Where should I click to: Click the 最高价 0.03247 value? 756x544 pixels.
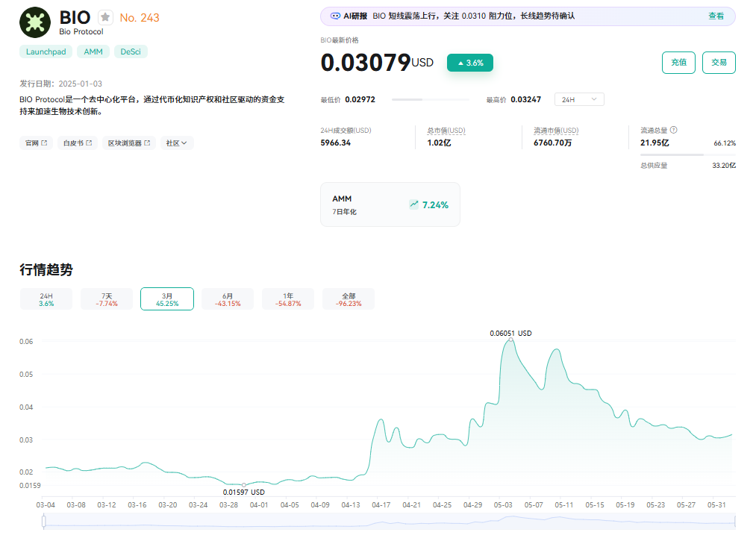pyautogui.click(x=525, y=99)
